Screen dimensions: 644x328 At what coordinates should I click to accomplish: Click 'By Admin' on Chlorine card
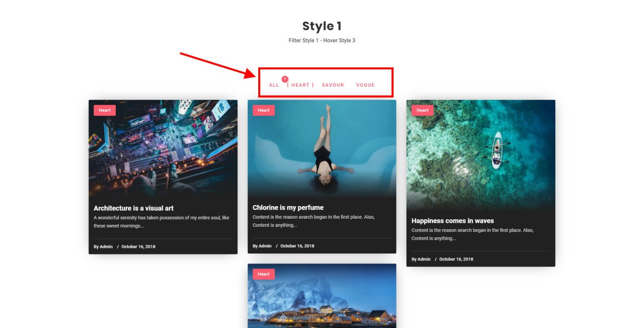coord(262,246)
